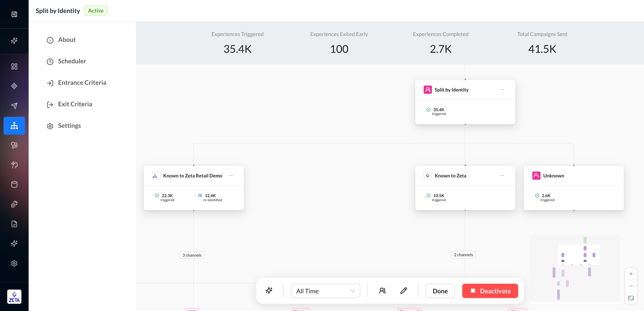
Task: Expand the 3 channels badge
Action: 192,255
